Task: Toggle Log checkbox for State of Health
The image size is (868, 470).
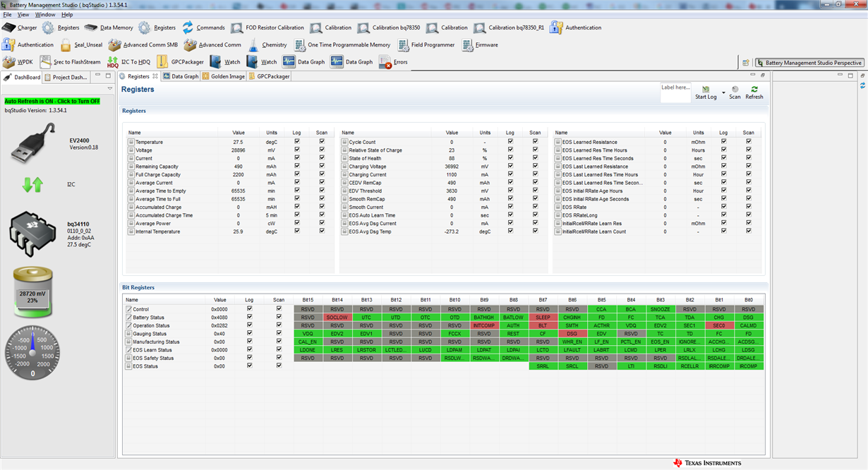Action: [x=510, y=158]
